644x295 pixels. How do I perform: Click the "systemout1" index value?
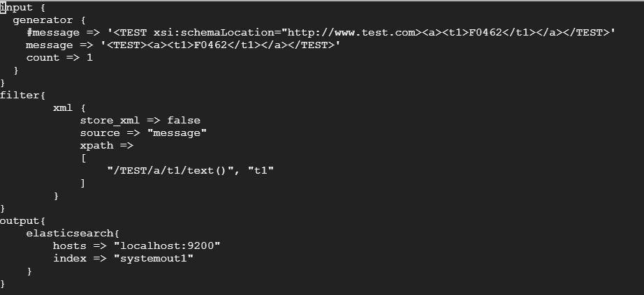point(154,259)
